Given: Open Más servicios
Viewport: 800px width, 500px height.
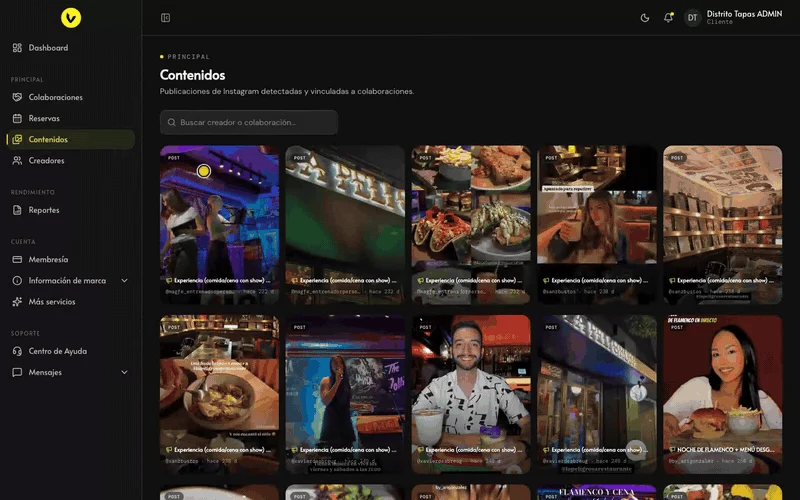Looking at the screenshot, I should click(70, 302).
